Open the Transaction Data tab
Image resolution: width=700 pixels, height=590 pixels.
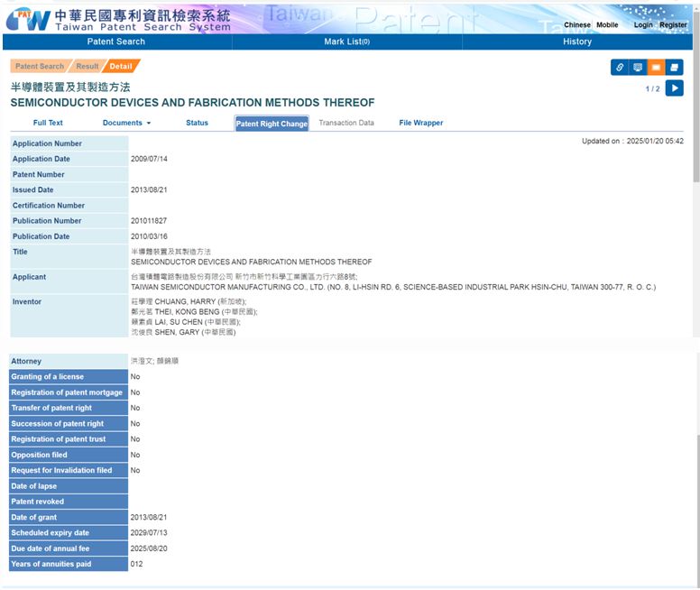coord(346,123)
